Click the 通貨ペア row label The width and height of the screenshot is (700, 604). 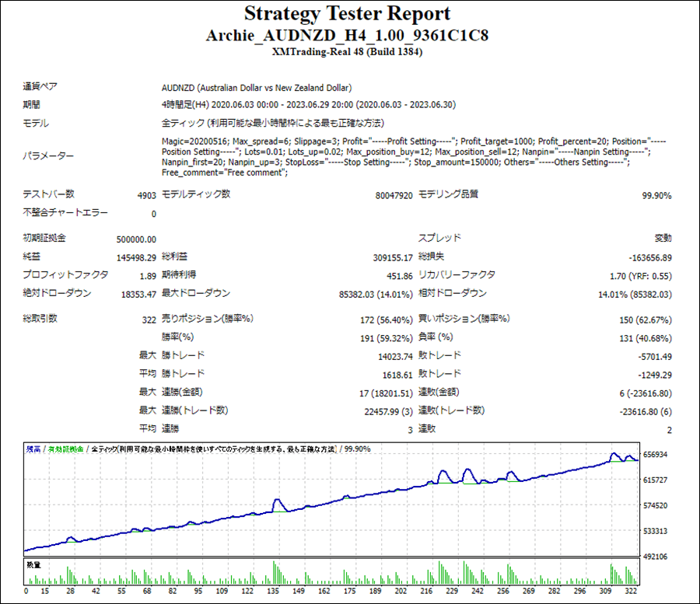coord(40,86)
